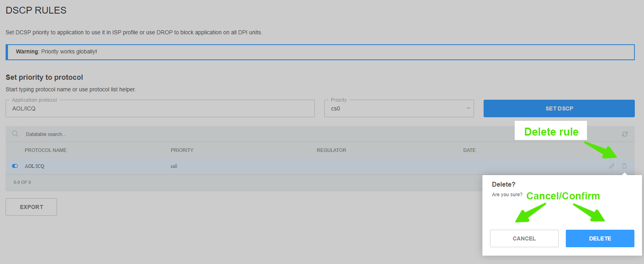This screenshot has width=644, height=264.
Task: Select the AOL/ICQ protocol name in table
Action: (x=34, y=166)
